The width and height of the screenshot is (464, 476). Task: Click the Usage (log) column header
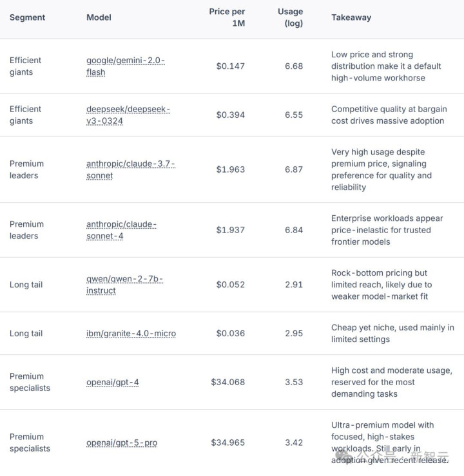pos(290,17)
